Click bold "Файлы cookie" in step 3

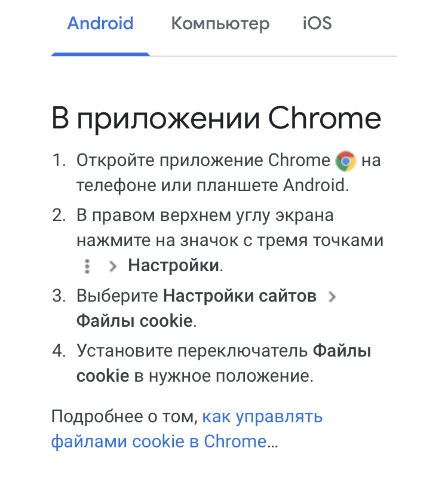[134, 321]
